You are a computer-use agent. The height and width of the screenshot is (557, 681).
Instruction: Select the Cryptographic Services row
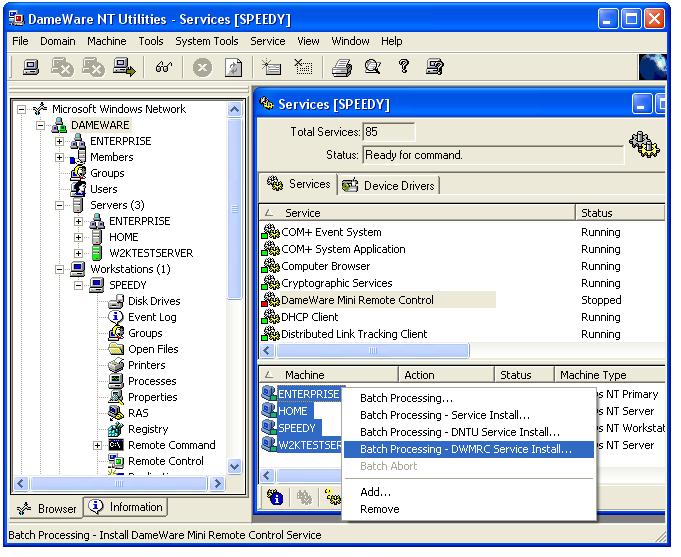[463, 283]
